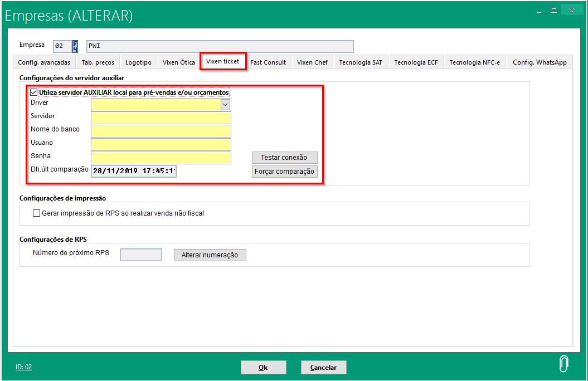This screenshot has height=381, width=588.
Task: Enable Gerar impressão de RPS checkbox
Action: [x=37, y=213]
